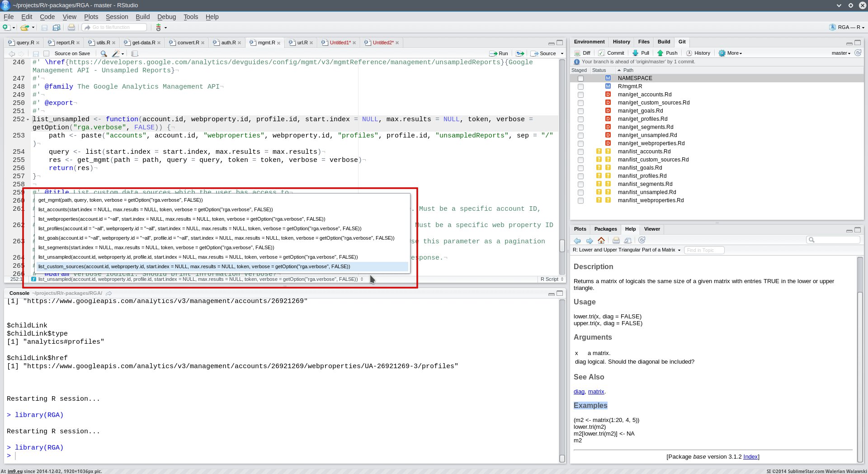The image size is (868, 474).
Task: Stage man/get_unsampled.Rd checkbox
Action: point(580,135)
